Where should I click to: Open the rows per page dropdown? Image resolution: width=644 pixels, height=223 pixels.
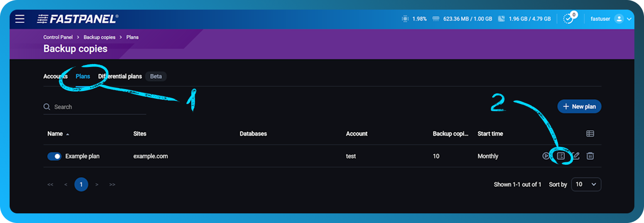pyautogui.click(x=586, y=184)
